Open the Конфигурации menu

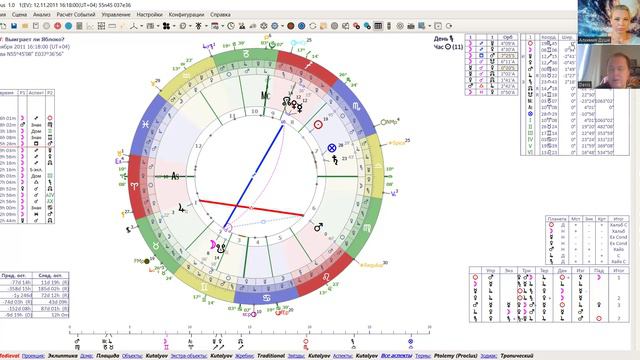[x=186, y=14]
